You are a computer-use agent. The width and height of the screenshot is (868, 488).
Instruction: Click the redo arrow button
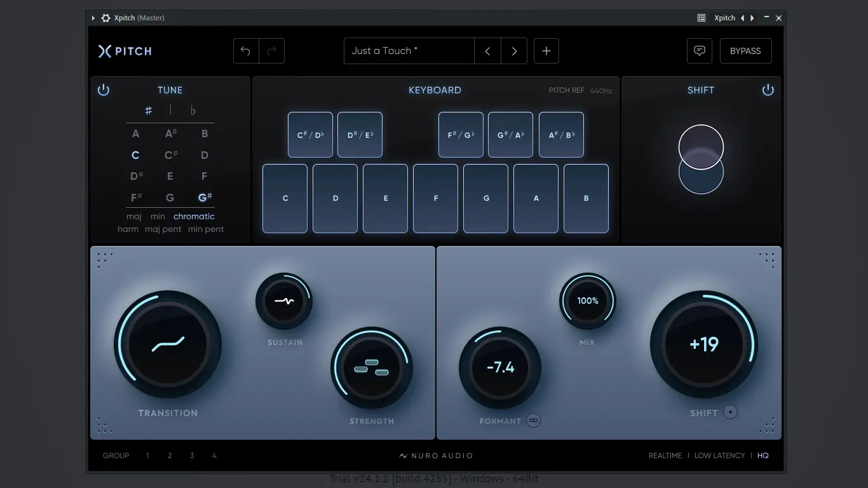tap(271, 51)
